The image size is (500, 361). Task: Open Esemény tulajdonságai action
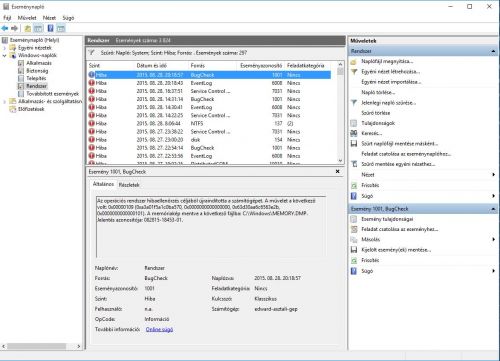coord(387,219)
